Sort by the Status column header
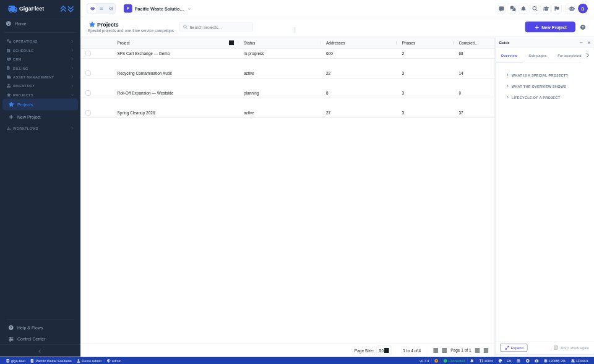The width and height of the screenshot is (594, 364). (249, 43)
